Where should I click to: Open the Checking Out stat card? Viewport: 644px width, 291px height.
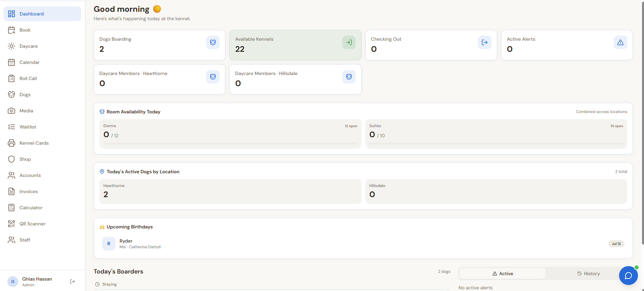coord(431,45)
